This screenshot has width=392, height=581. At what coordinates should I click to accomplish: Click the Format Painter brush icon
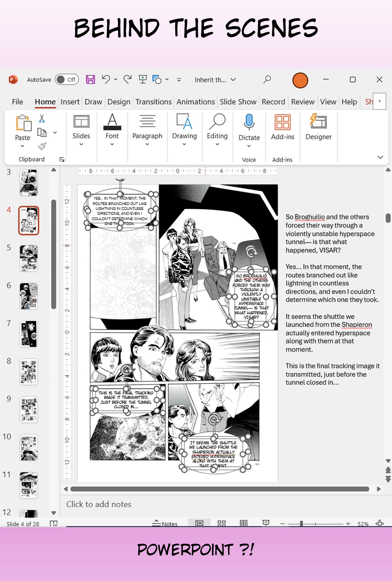click(42, 146)
